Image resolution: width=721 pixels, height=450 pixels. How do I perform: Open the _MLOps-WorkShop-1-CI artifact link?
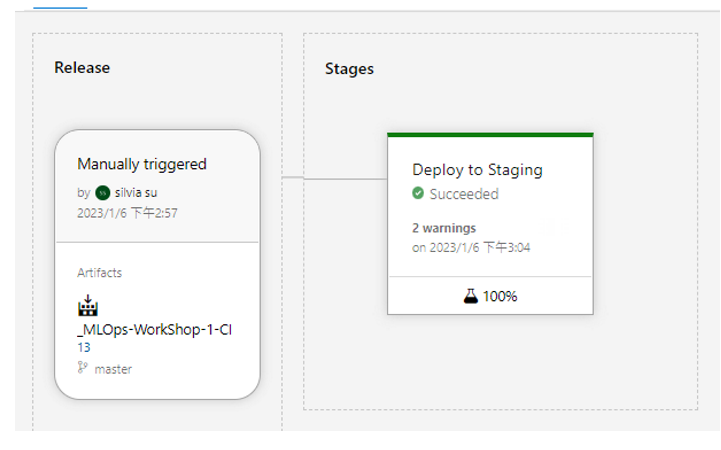click(154, 330)
